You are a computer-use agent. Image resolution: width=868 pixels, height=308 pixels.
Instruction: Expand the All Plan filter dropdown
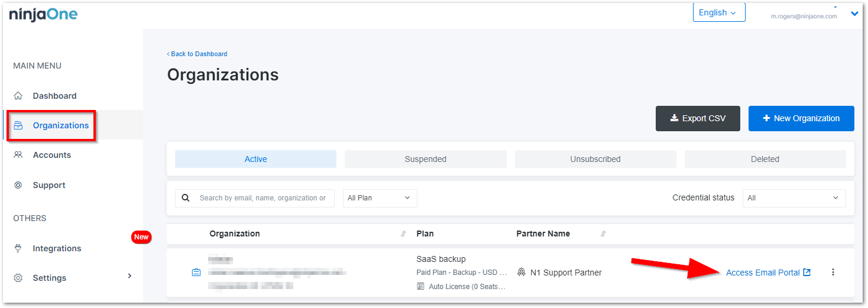pyautogui.click(x=380, y=198)
